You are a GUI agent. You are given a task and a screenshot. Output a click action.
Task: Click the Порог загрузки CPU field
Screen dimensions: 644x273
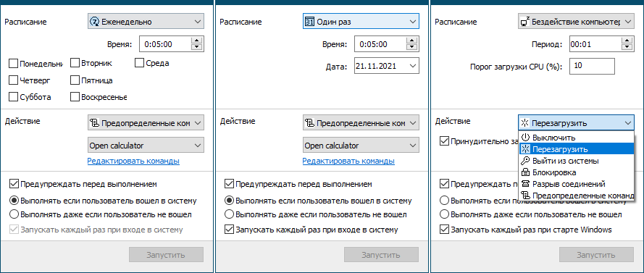click(x=592, y=65)
